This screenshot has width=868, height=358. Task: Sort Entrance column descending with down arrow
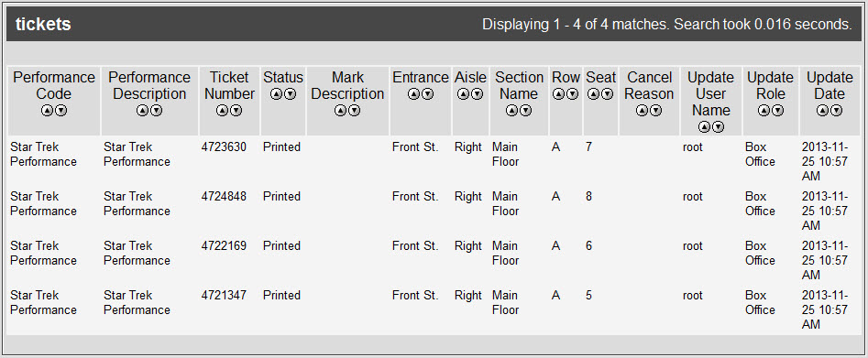pyautogui.click(x=427, y=94)
